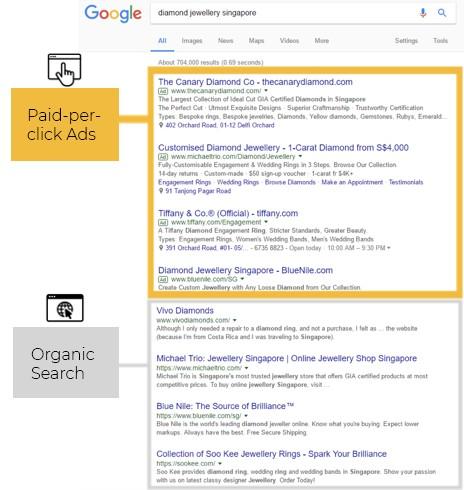
Task: Click the globe browser window icon
Action: coord(65,308)
